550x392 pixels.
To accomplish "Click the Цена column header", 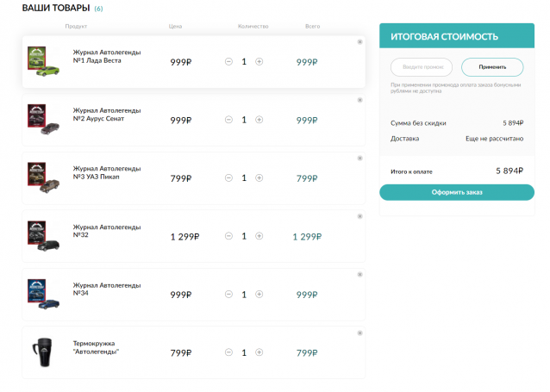I will tap(175, 27).
